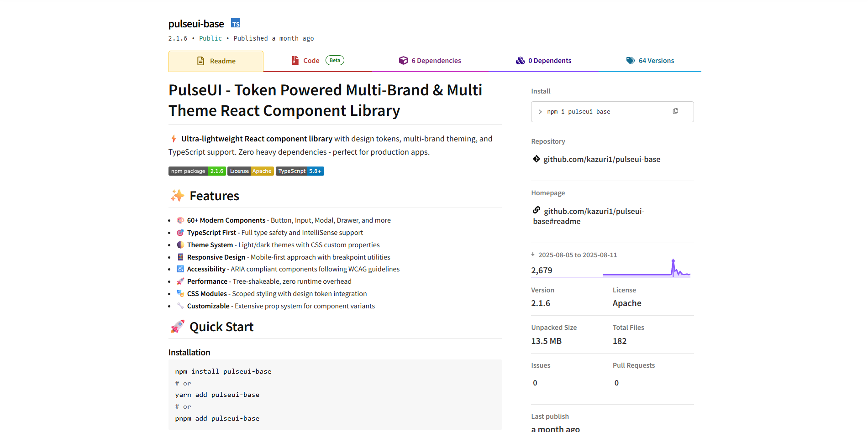Click the License Apache badge
Screen dimensions: 868x432
[250, 171]
